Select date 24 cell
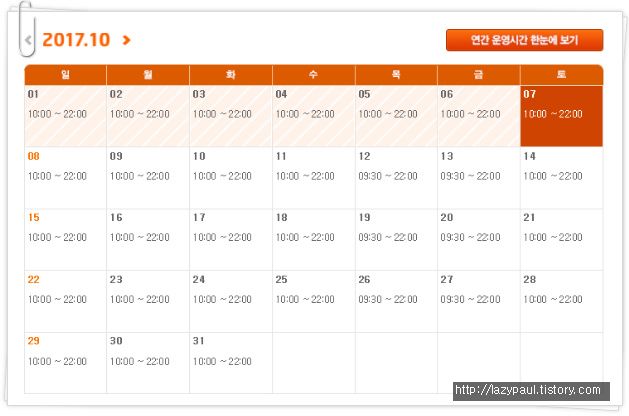This screenshot has height=416, width=629. 231,301
